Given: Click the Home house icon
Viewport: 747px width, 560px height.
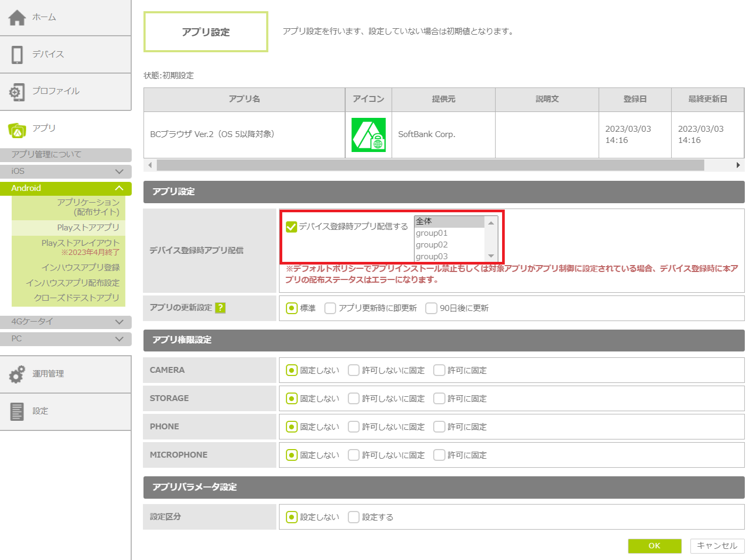Looking at the screenshot, I should click(x=17, y=18).
